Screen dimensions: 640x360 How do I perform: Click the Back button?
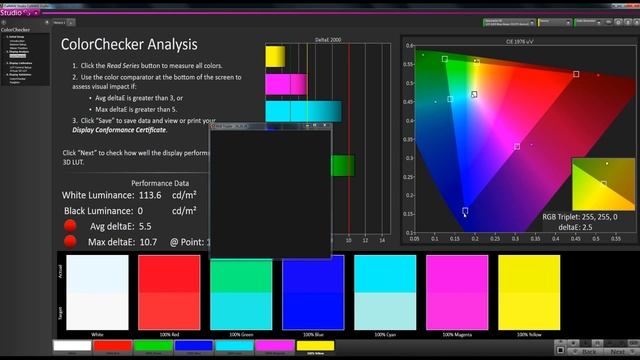[x=586, y=351]
